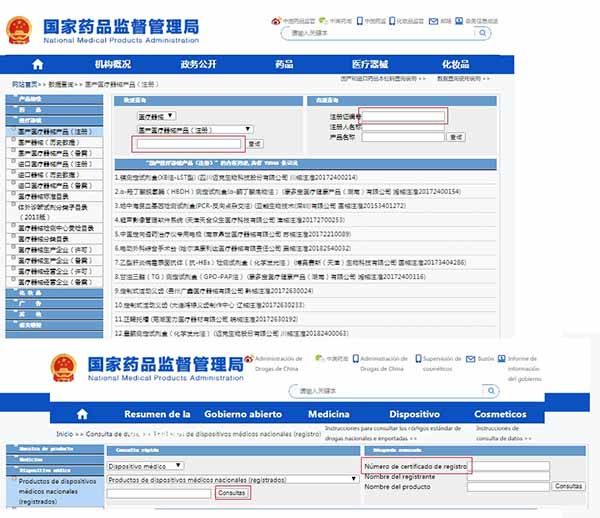
Task: Open the Dispositivo médico dropdown
Action: coord(145,466)
